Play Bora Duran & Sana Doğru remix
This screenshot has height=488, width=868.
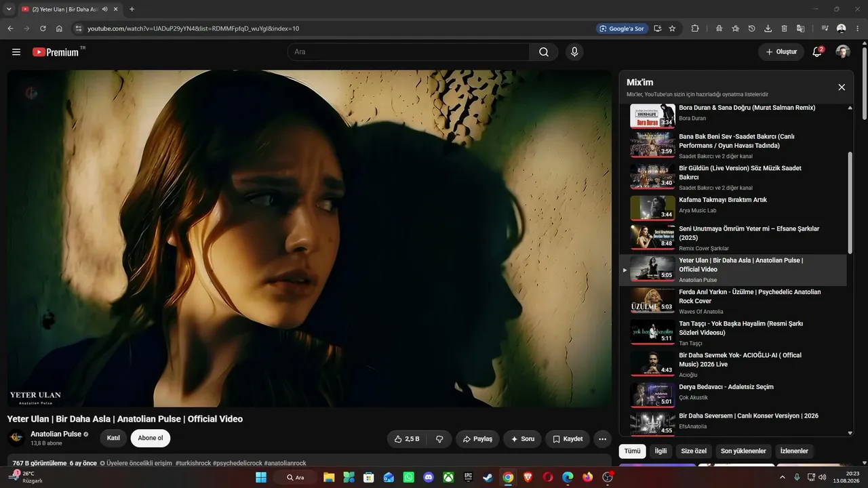tap(734, 115)
